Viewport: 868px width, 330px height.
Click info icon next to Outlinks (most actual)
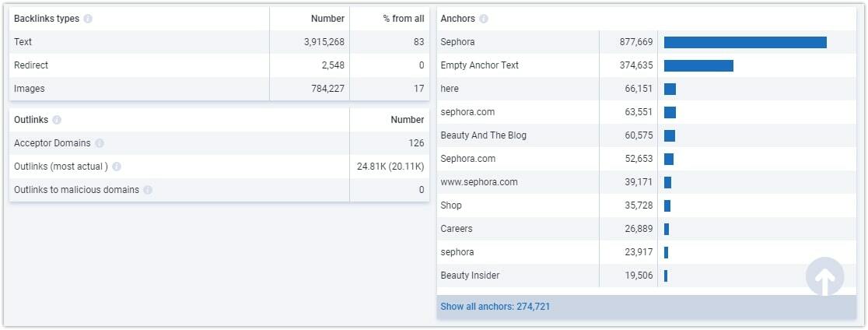pos(117,167)
